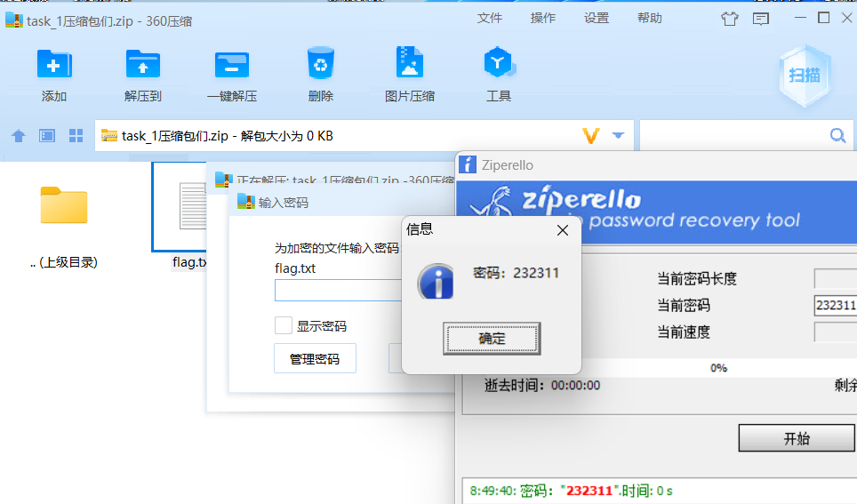The height and width of the screenshot is (504, 857).
Task: Open the 文件 menu
Action: 489,18
